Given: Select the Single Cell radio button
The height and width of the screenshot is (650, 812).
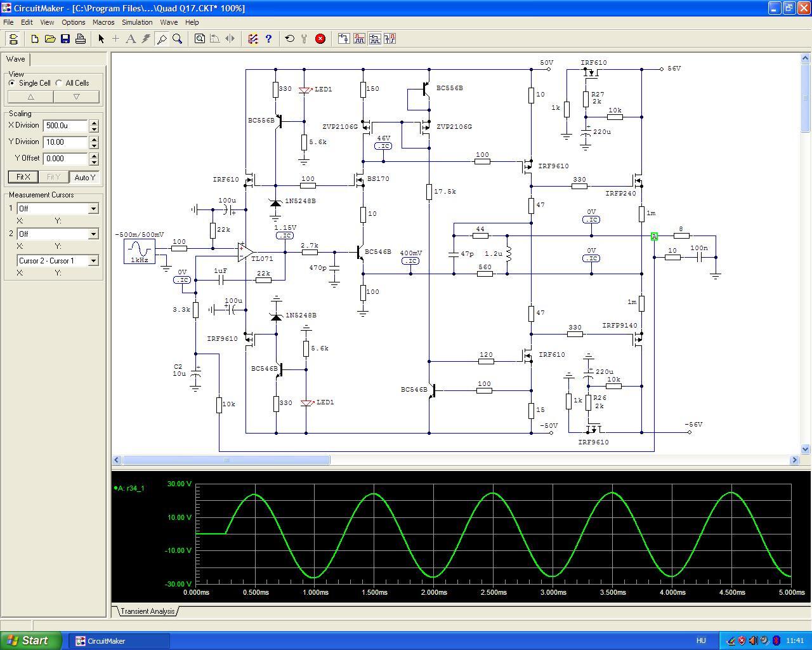Looking at the screenshot, I should tap(12, 83).
